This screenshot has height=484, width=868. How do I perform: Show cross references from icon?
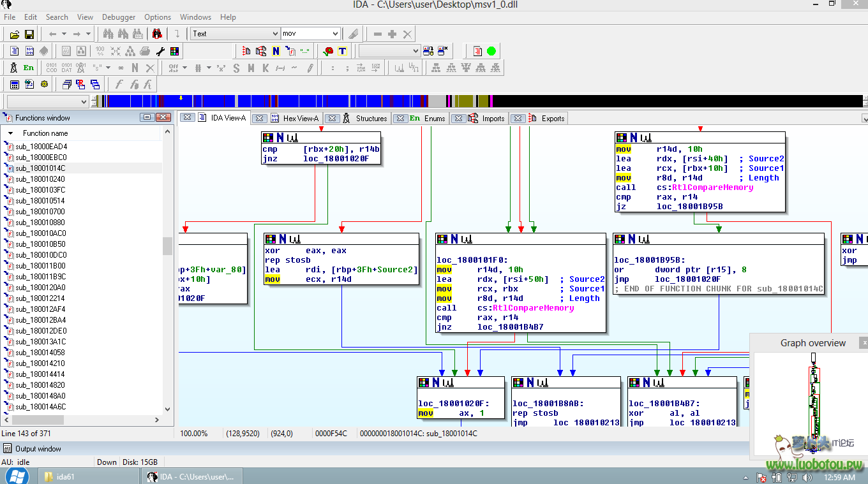click(x=261, y=51)
